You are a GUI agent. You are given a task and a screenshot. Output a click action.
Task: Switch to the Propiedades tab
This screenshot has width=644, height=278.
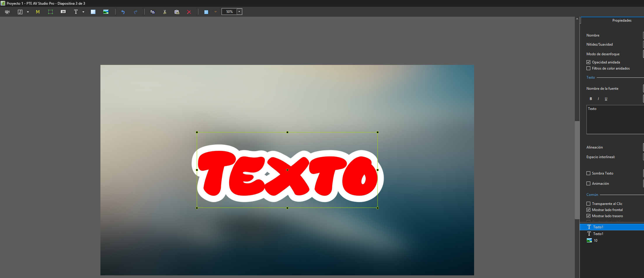(622, 20)
